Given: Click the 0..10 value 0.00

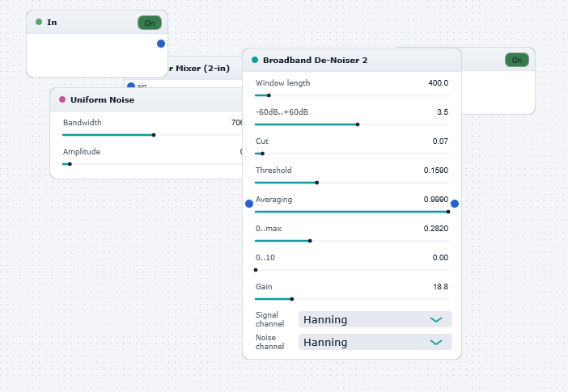Looking at the screenshot, I should click(440, 257).
